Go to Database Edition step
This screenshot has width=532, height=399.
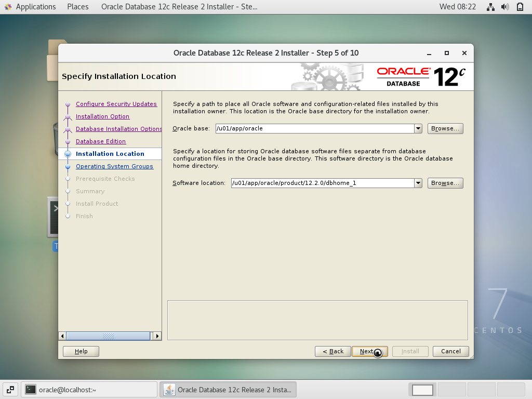pyautogui.click(x=101, y=141)
